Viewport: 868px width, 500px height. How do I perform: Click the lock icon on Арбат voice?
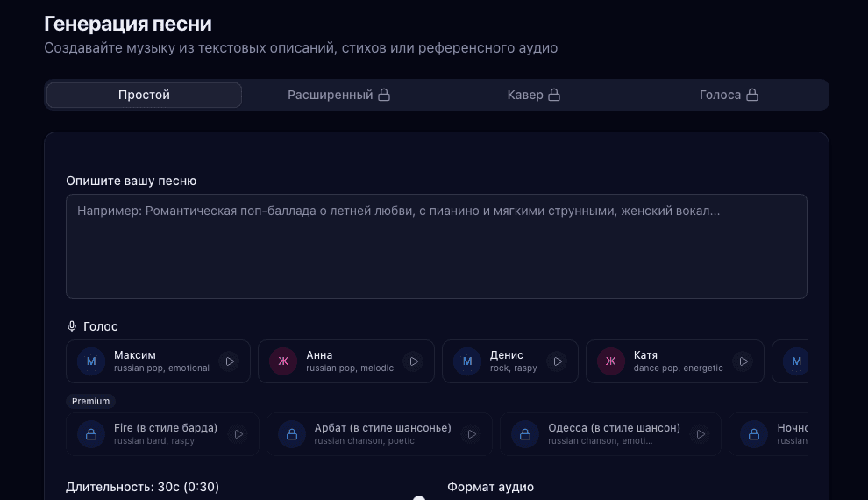pyautogui.click(x=292, y=435)
